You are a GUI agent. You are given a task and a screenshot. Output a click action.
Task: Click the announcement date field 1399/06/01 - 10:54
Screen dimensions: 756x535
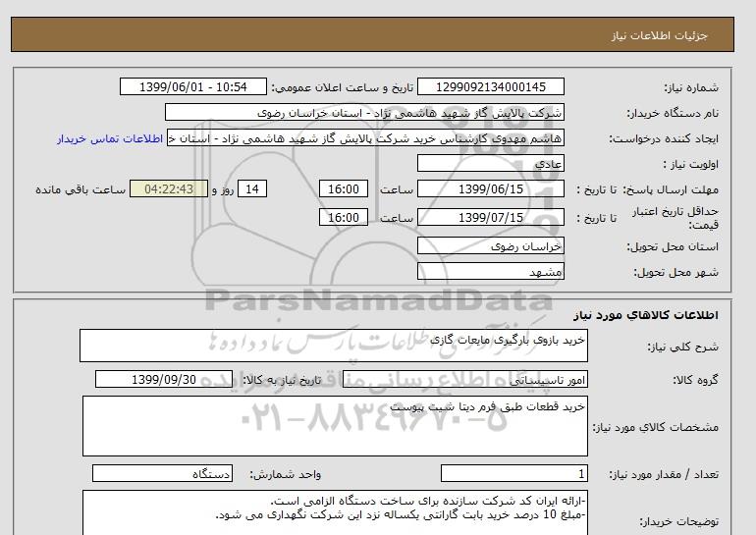192,86
